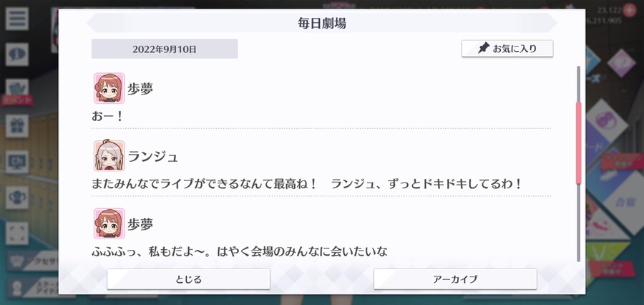Click the pushpin icon on お気に入り
Screen dimensions: 644x305
pos(484,48)
